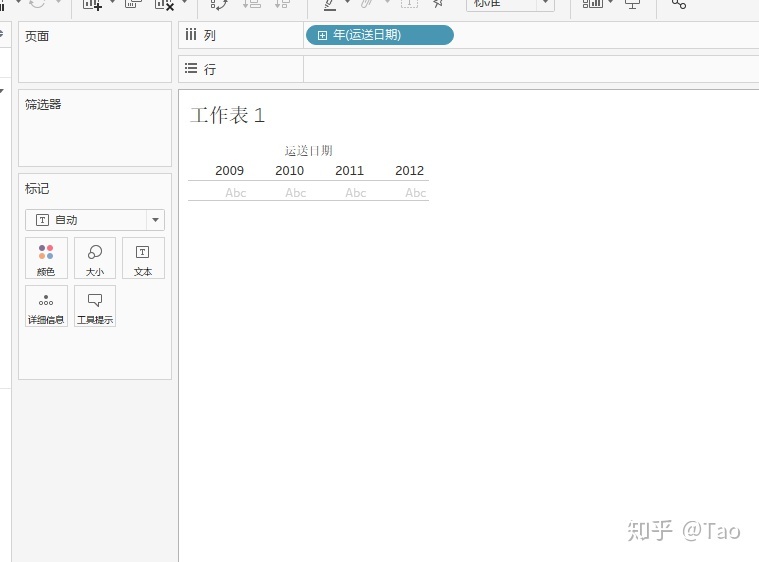Expand the plus on 年(运送日期) pill
Screen dimensions: 759x562
[x=322, y=35]
